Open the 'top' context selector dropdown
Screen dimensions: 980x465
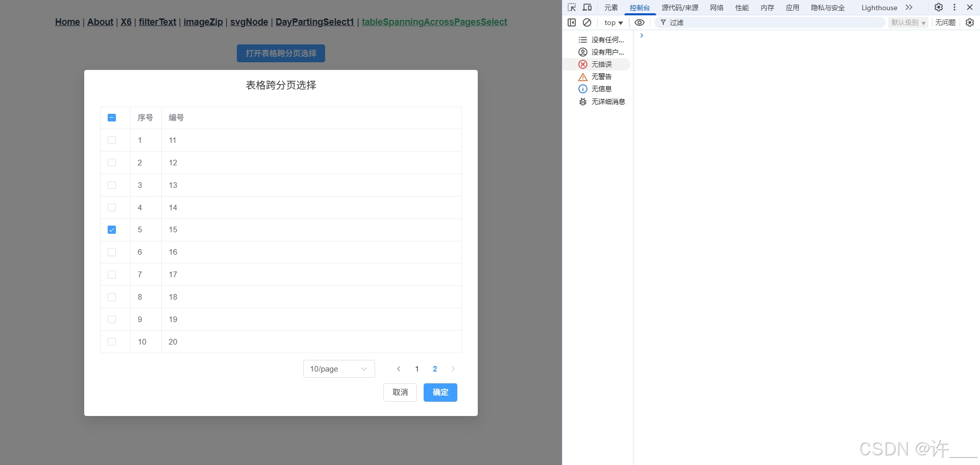coord(614,22)
